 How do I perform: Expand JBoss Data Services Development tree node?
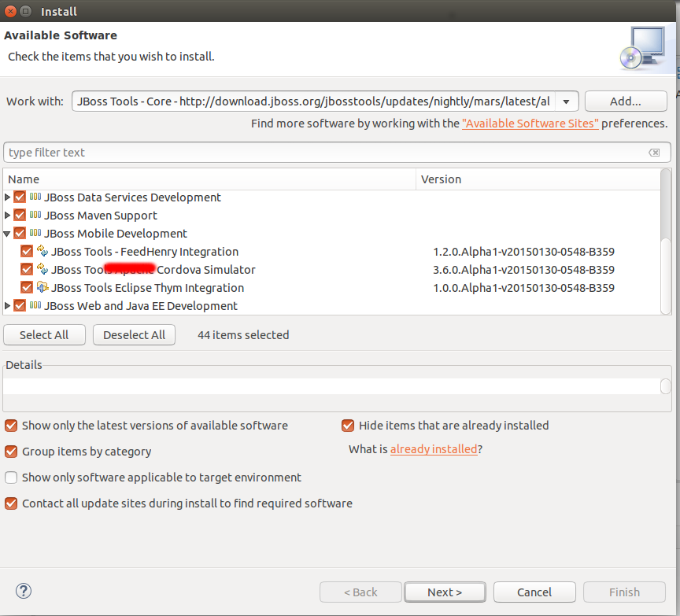[7, 197]
